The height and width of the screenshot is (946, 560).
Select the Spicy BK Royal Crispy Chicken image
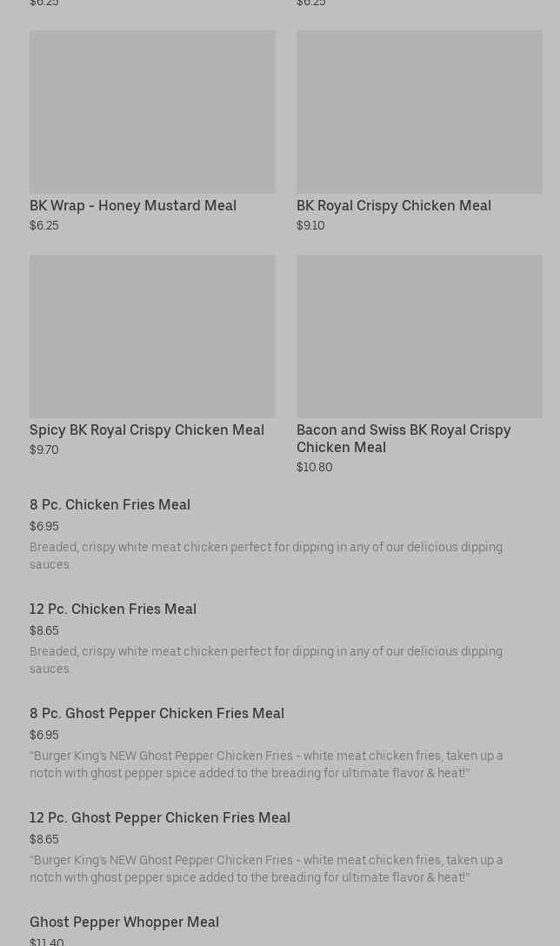point(152,336)
